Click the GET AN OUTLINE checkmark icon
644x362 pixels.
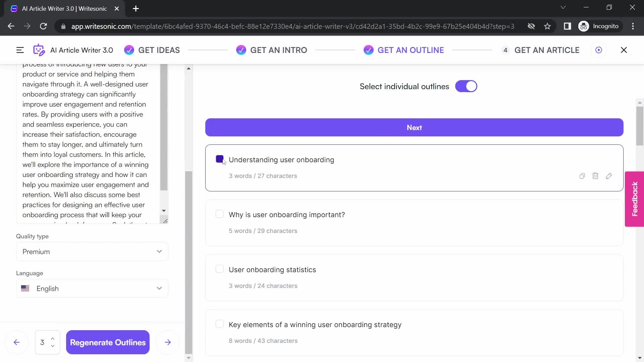click(368, 50)
